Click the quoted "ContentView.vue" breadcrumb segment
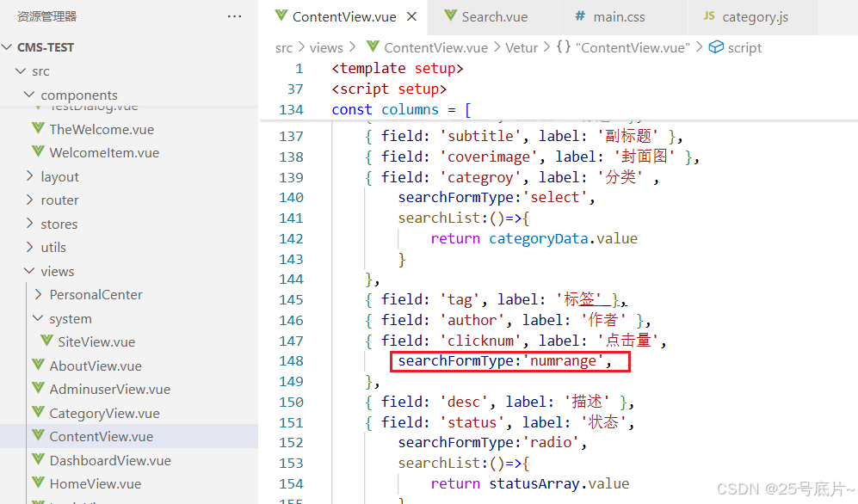This screenshot has width=858, height=504. (633, 48)
